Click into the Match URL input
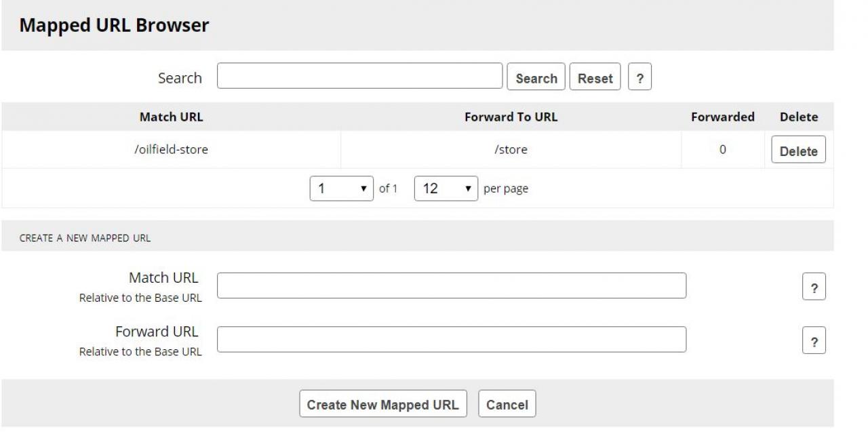Image resolution: width=868 pixels, height=434 pixels. tap(451, 285)
